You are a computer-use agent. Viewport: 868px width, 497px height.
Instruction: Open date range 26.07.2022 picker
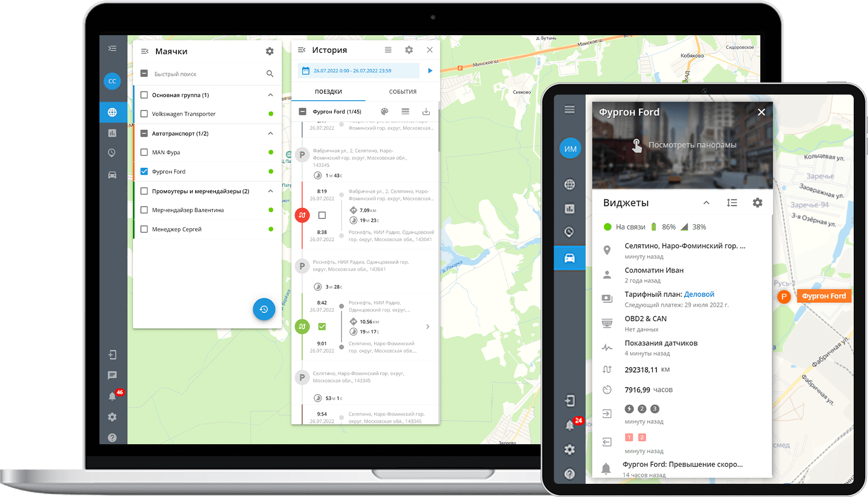pos(358,70)
